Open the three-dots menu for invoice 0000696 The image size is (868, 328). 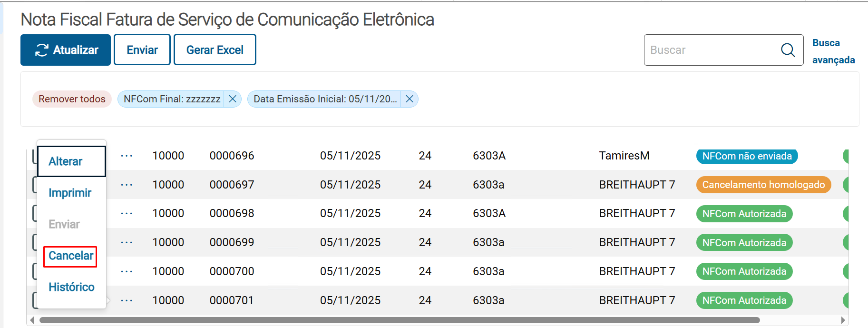127,156
